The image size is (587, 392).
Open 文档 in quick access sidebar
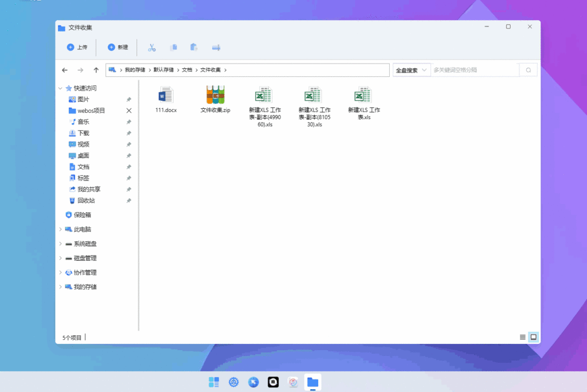pyautogui.click(x=83, y=167)
